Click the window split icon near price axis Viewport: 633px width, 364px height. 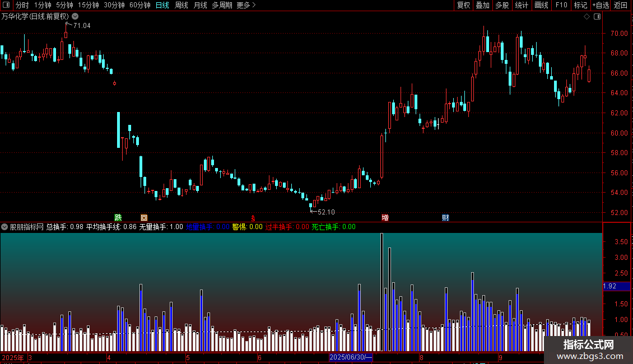coord(597,17)
